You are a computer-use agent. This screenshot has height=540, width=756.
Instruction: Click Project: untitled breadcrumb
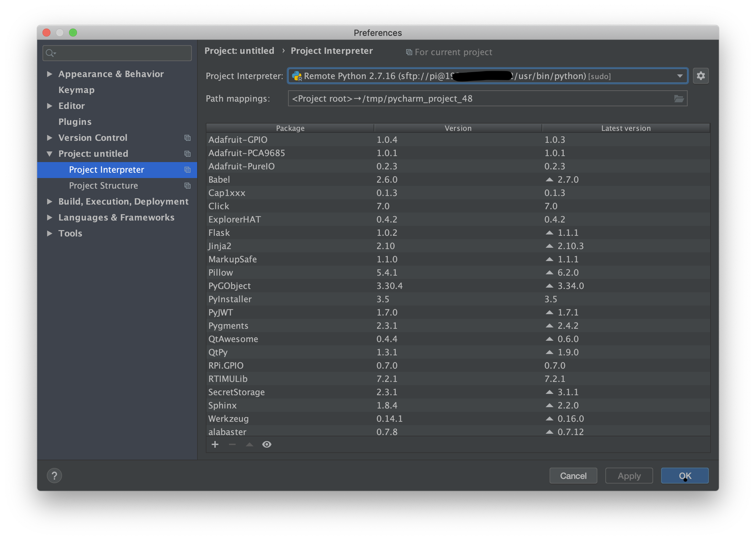click(x=239, y=50)
